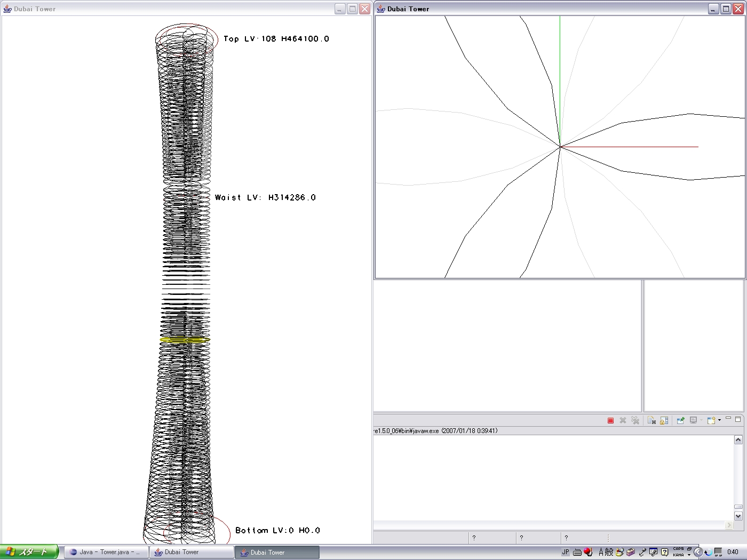This screenshot has height=560, width=747.
Task: Click the red ball IME icon
Action: (588, 552)
